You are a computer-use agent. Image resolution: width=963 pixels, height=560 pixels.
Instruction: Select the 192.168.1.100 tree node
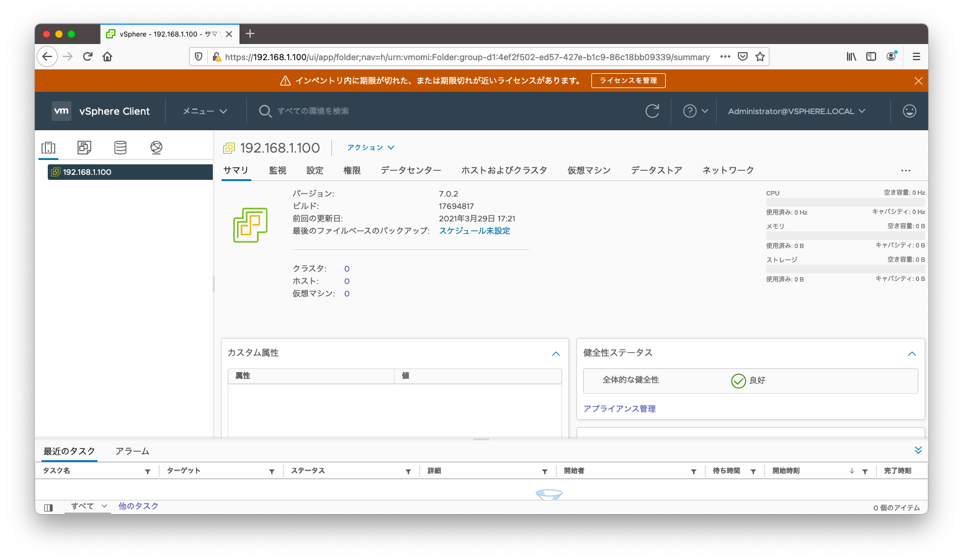coord(130,172)
